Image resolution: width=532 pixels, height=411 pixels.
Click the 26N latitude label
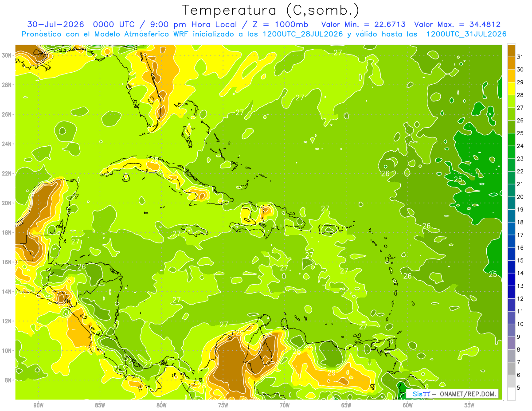(x=7, y=114)
